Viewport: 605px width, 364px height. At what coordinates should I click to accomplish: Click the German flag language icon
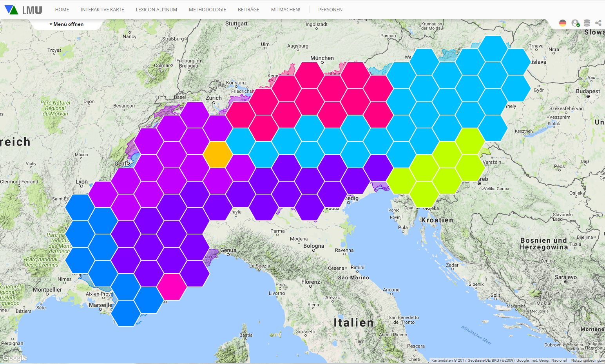(563, 23)
